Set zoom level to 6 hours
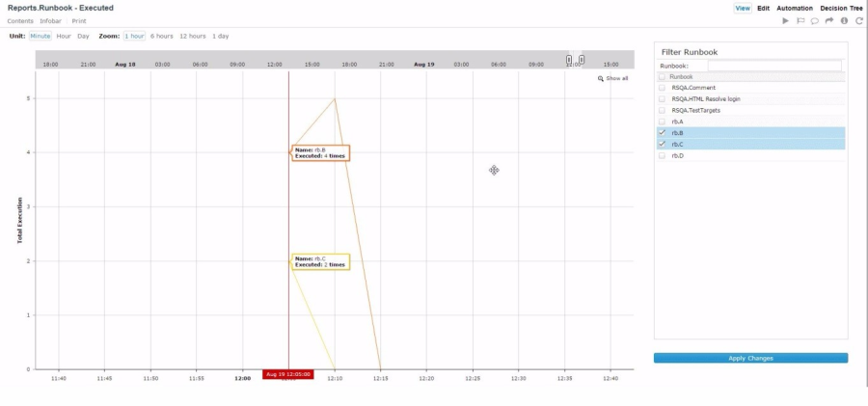Screen dimensions: 868x406 point(161,36)
